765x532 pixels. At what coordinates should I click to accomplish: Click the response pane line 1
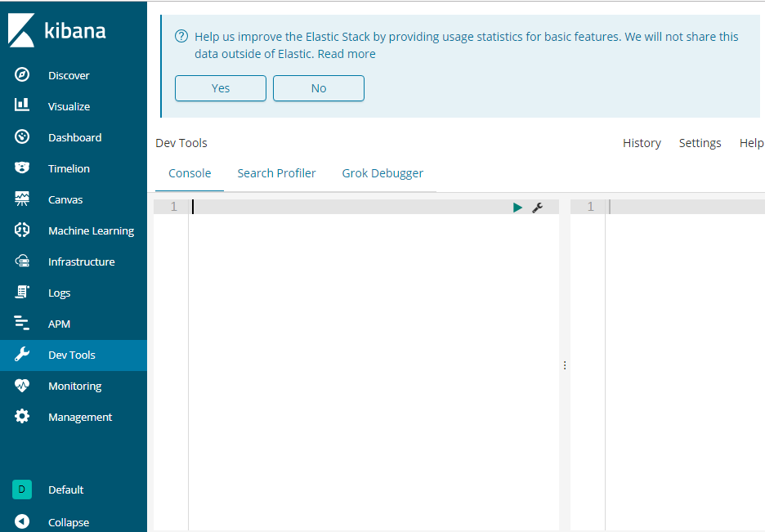686,207
